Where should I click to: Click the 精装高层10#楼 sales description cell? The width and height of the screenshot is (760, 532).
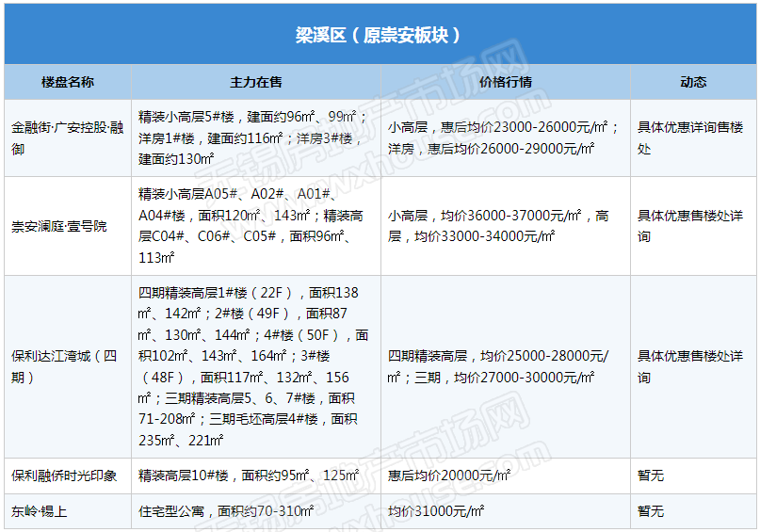(249, 476)
